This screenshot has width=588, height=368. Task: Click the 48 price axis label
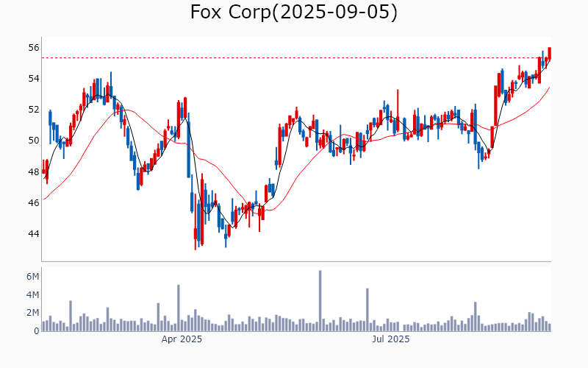pos(34,172)
